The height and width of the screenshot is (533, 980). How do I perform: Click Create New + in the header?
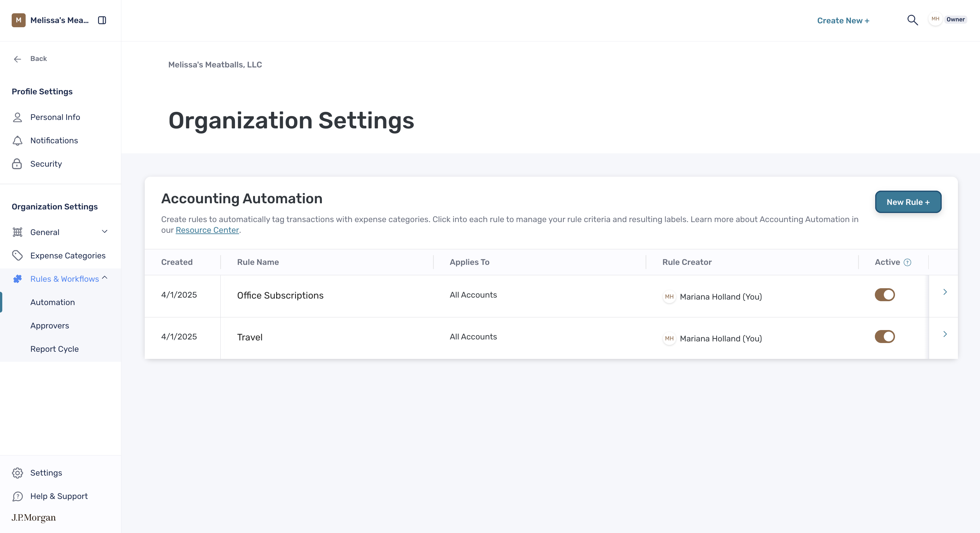(843, 20)
